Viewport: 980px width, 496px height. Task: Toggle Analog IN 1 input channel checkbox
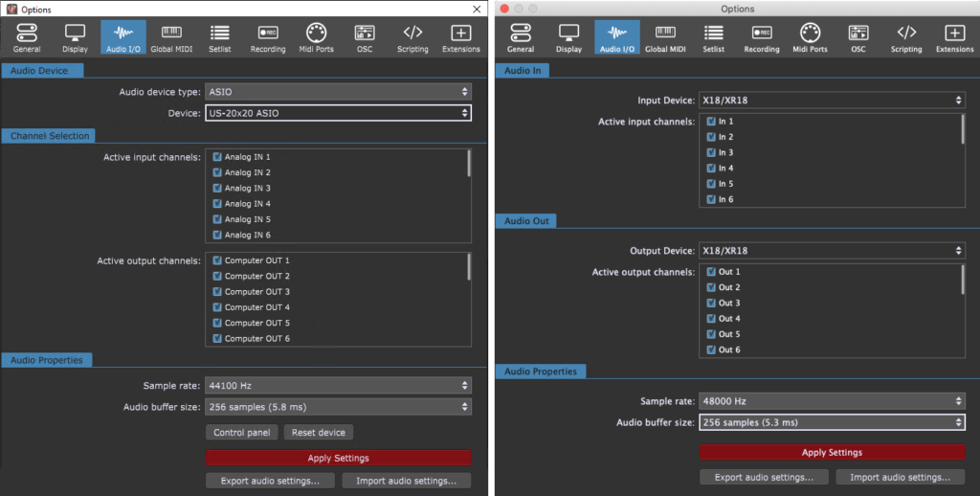(x=217, y=157)
